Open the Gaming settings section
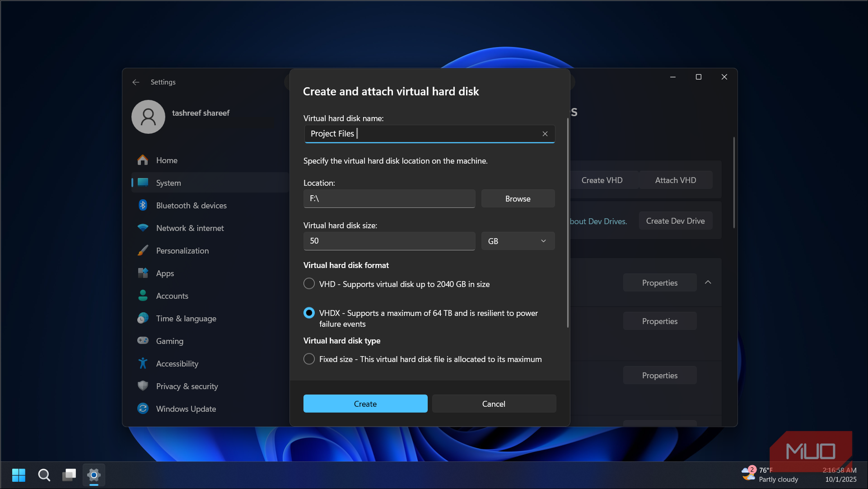868x489 pixels. point(169,341)
